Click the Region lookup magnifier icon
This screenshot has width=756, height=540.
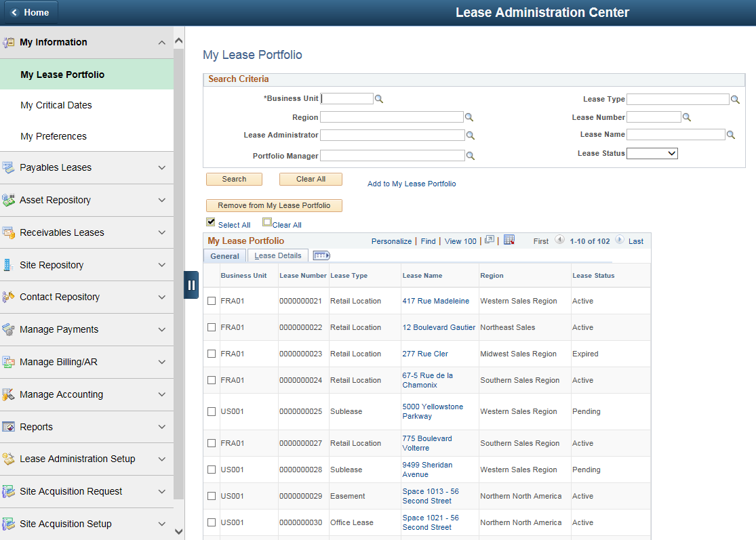tap(469, 117)
